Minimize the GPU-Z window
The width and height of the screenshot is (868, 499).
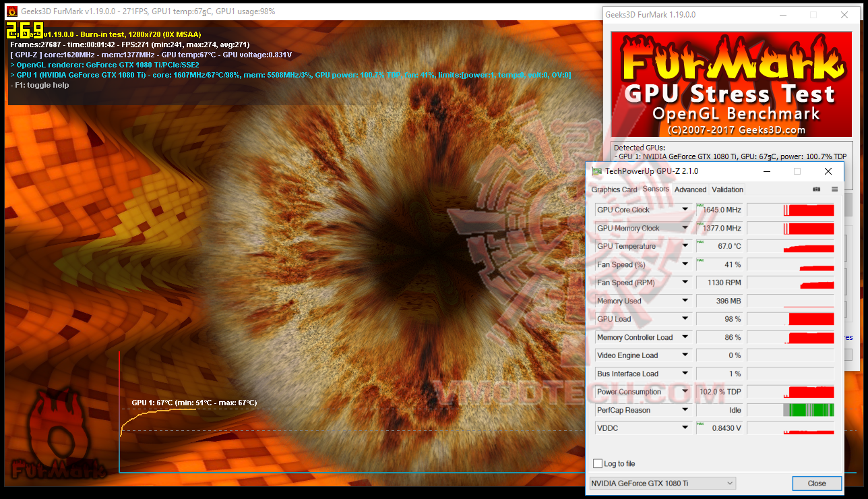coord(766,171)
